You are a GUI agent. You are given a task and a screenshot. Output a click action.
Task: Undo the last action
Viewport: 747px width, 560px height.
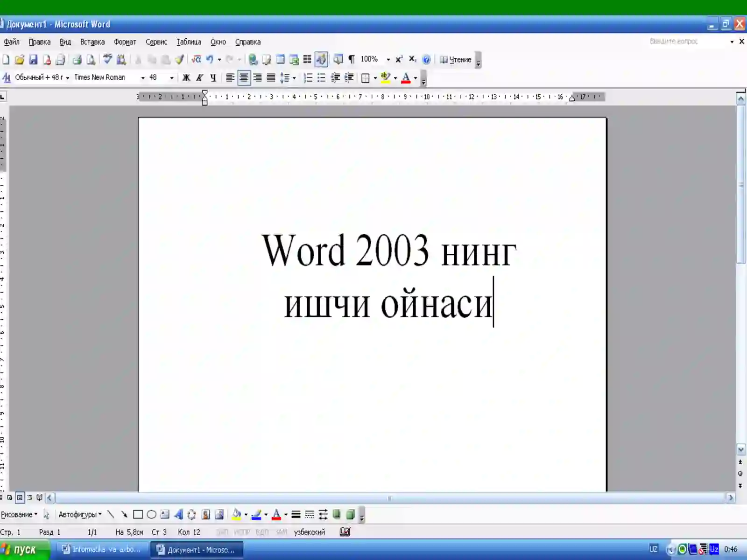[210, 60]
